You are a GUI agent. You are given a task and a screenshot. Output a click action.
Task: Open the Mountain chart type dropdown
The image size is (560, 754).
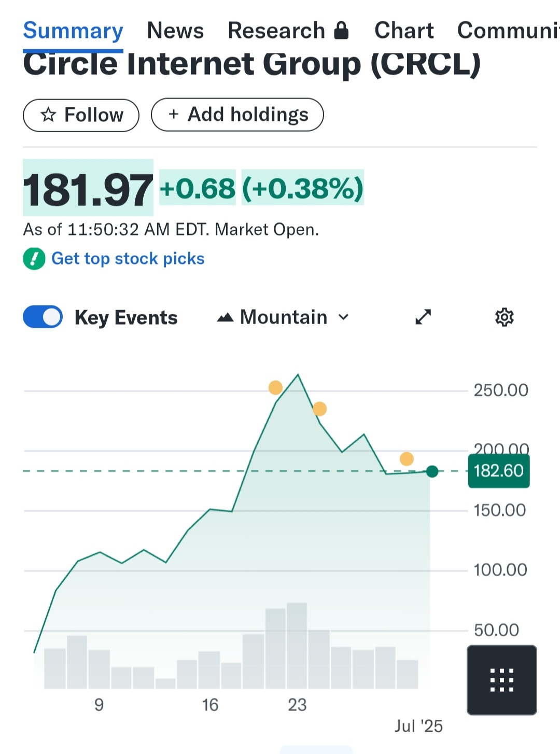click(283, 317)
